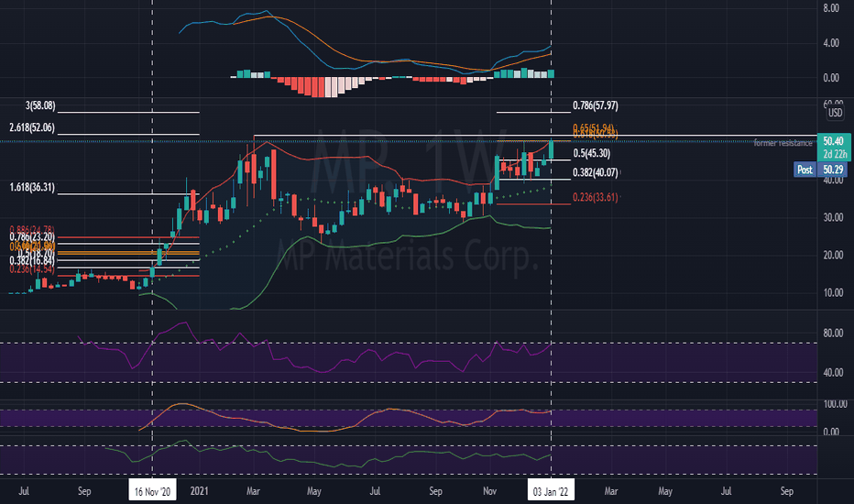
Task: Click the Post market badge
Action: (805, 170)
